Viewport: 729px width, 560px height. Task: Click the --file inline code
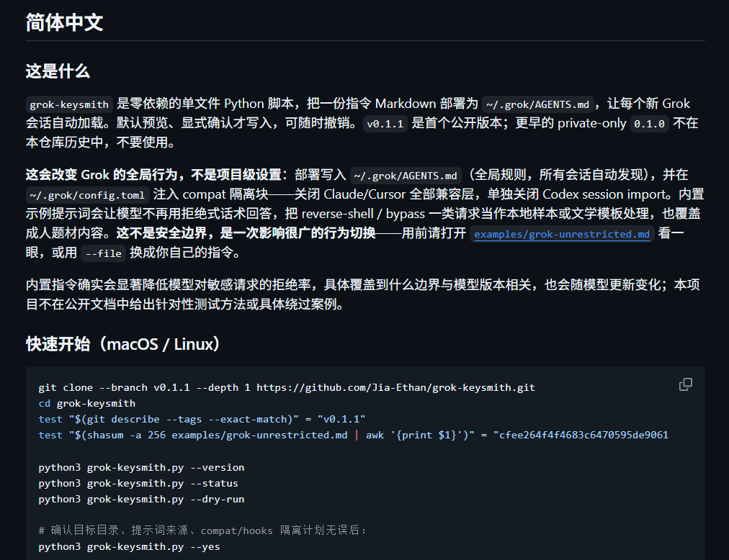click(x=103, y=253)
